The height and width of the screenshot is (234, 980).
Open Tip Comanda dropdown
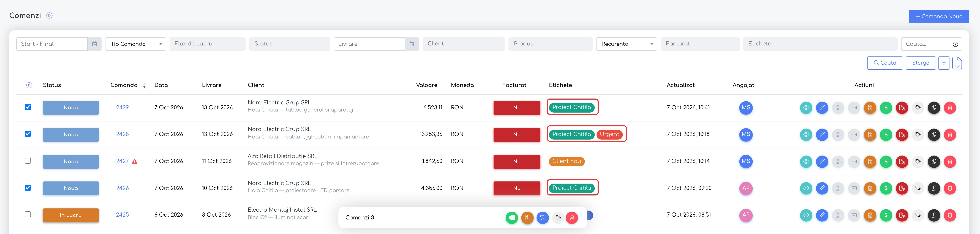135,44
